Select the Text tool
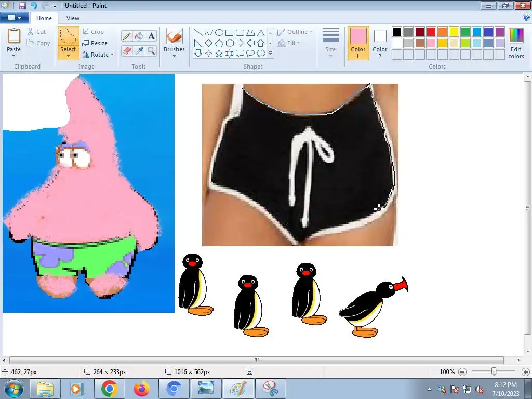The width and height of the screenshot is (532, 399). point(152,36)
